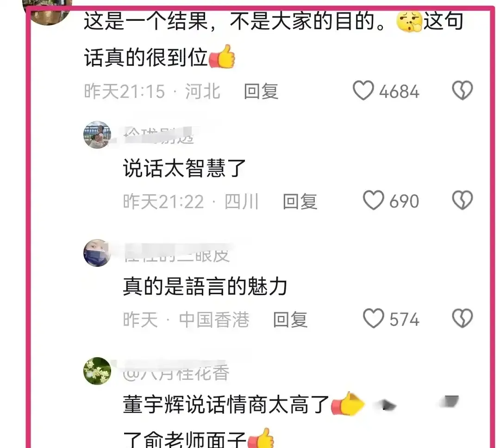Like the '说话太智慧了' comment
The width and height of the screenshot is (500, 448).
(x=374, y=200)
